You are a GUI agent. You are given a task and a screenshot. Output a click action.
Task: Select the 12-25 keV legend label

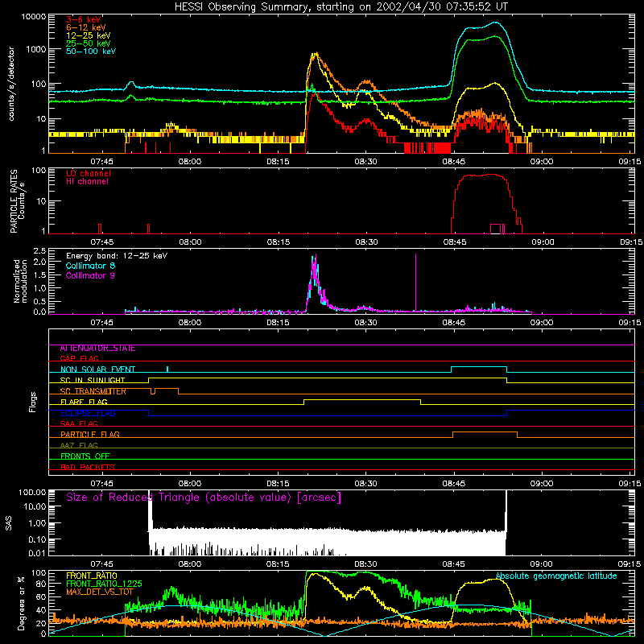click(88, 35)
